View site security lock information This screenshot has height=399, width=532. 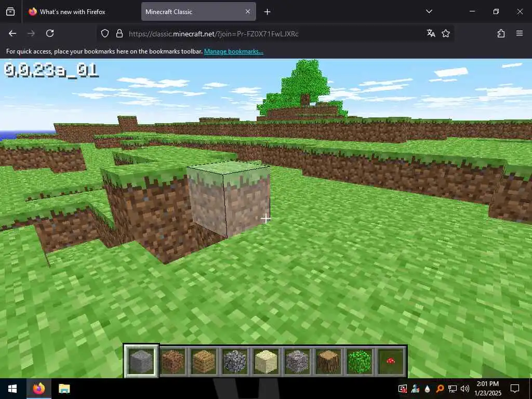pyautogui.click(x=119, y=33)
